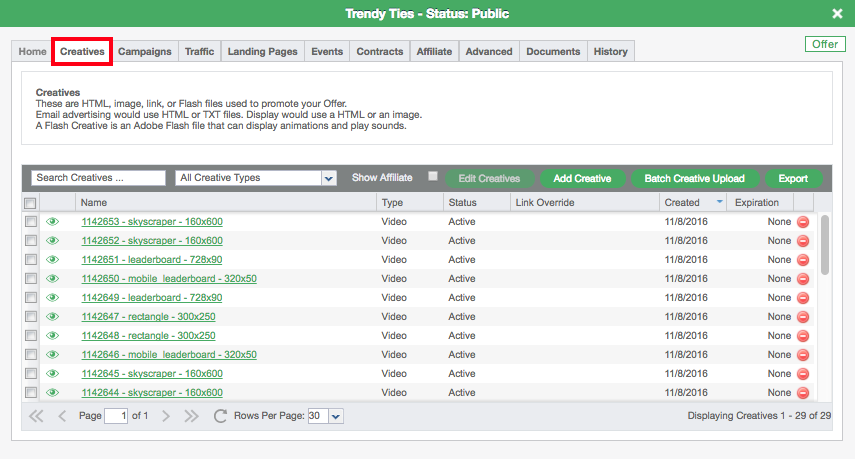Refresh the creatives grid

coord(220,416)
